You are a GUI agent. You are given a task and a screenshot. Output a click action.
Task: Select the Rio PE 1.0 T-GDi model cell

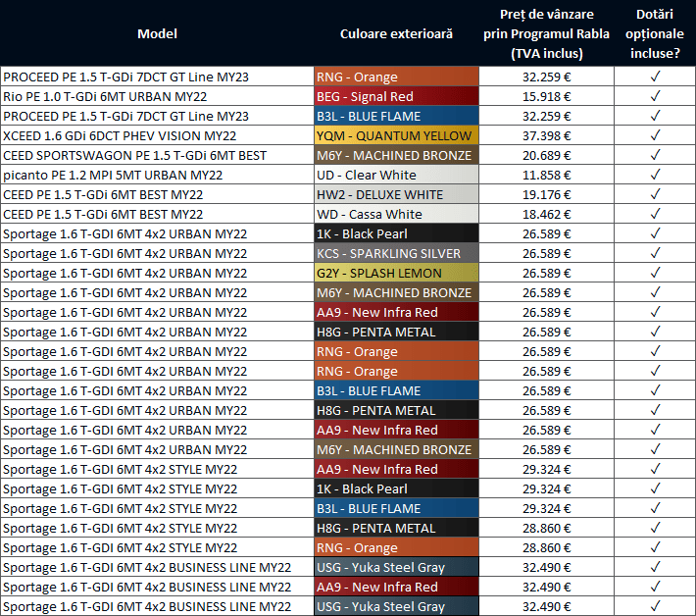coord(157,96)
